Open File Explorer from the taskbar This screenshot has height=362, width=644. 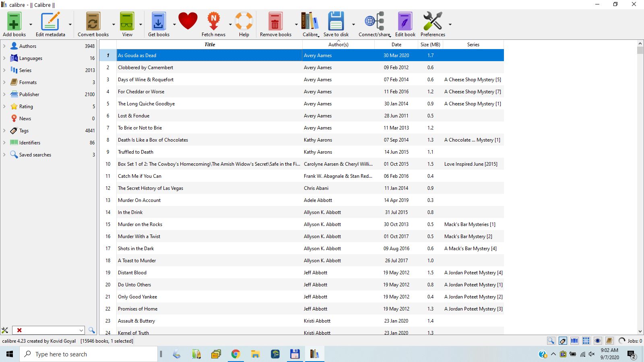pos(255,354)
